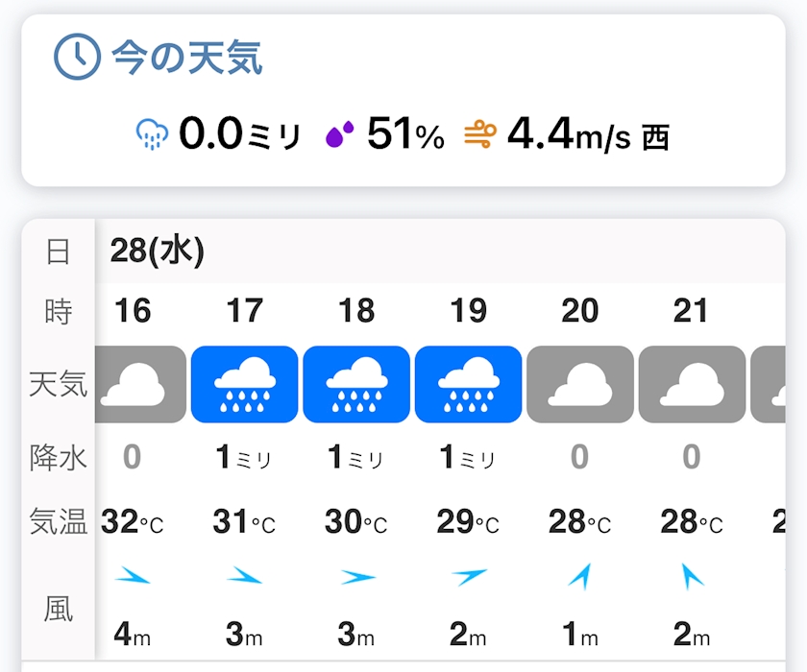Screen dimensions: 807x672
Task: Select the cloudy icon for 21 o'clock
Action: point(692,385)
